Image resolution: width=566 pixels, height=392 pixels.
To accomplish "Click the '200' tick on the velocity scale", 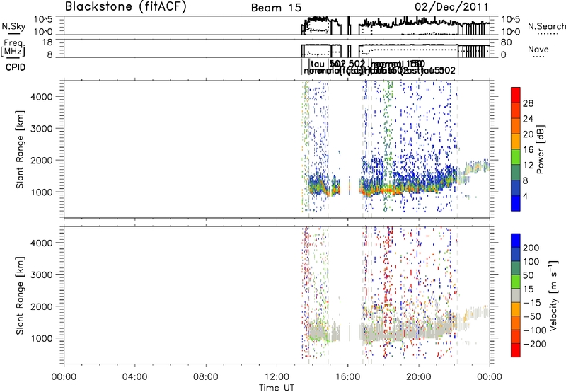I will tap(531, 248).
